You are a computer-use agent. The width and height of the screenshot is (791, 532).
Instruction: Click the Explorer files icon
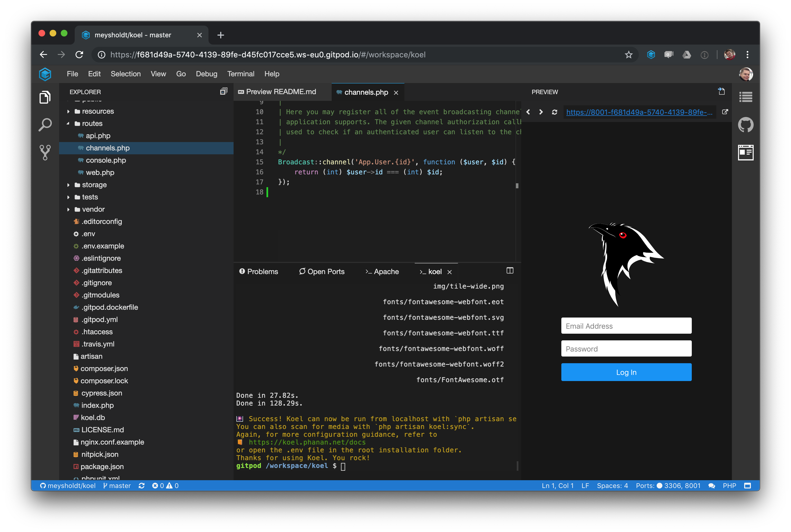pos(45,97)
